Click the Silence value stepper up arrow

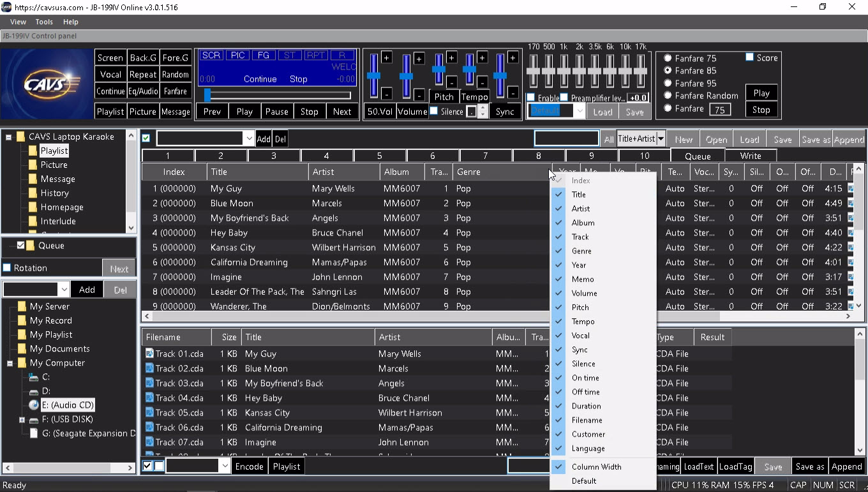[x=483, y=108]
